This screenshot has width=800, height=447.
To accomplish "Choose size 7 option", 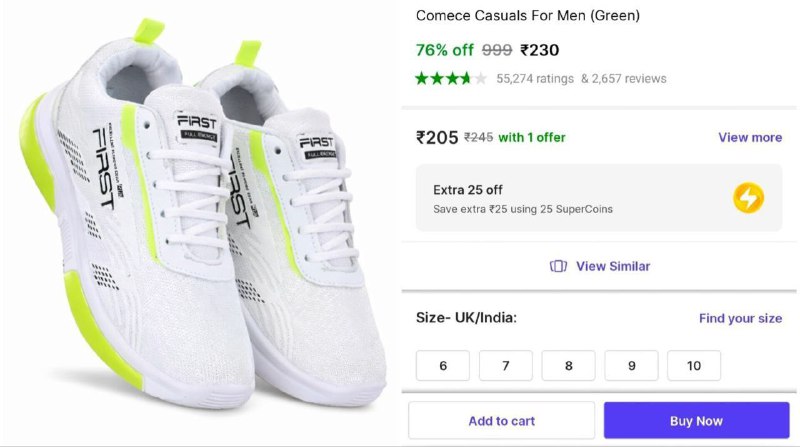I will click(x=505, y=366).
